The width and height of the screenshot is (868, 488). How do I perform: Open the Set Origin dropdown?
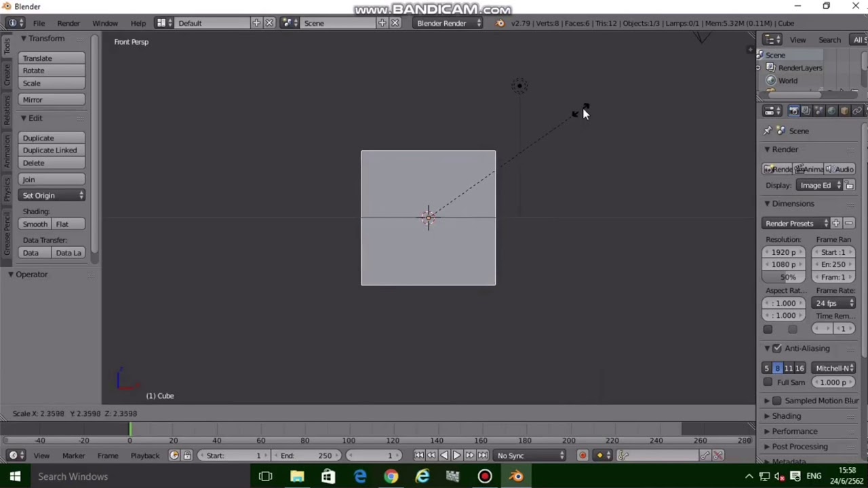click(x=52, y=195)
